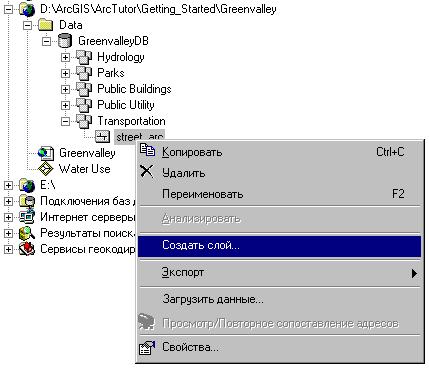
Task: Click the Data folder icon
Action: coord(45,25)
